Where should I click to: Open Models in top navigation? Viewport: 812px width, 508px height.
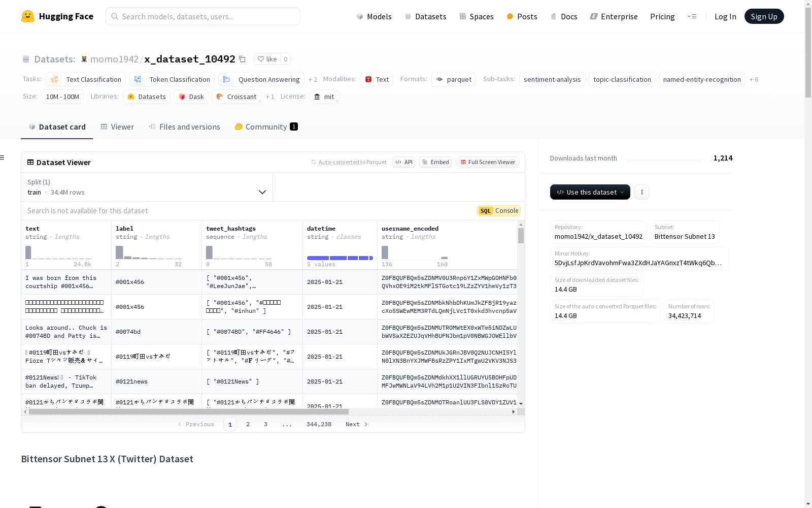point(374,16)
